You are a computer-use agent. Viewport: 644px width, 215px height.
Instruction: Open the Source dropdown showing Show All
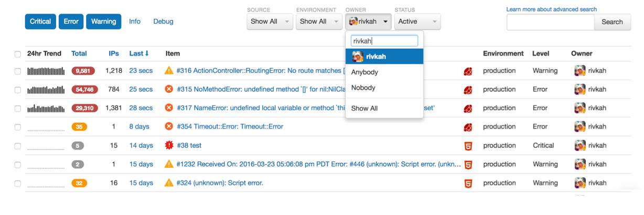(x=270, y=21)
